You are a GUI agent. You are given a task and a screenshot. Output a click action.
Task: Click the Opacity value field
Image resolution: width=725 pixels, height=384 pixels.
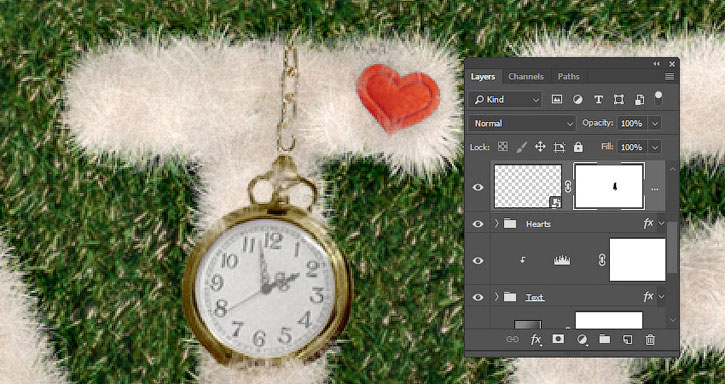click(632, 124)
